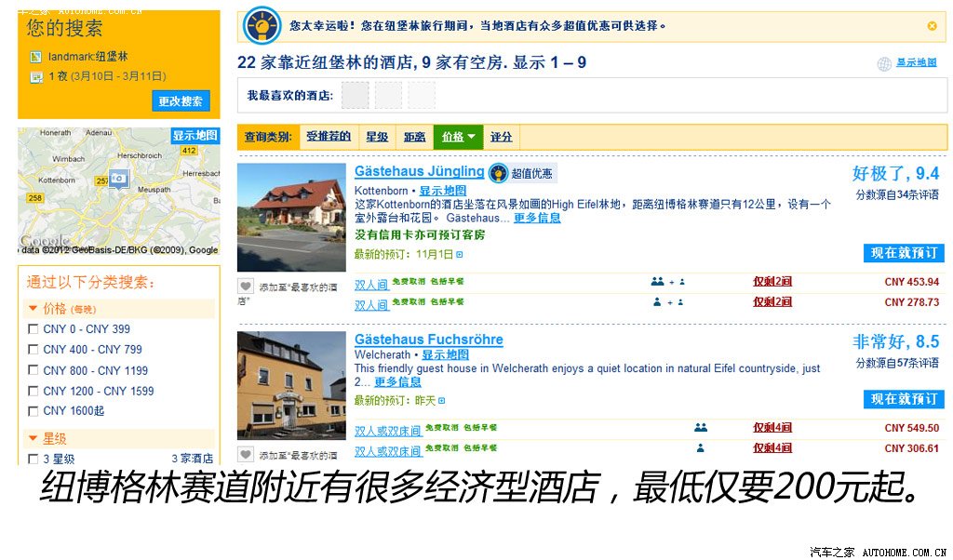
Task: Open Gästehaus Fuchsröhre hotel photo
Action: [291, 385]
